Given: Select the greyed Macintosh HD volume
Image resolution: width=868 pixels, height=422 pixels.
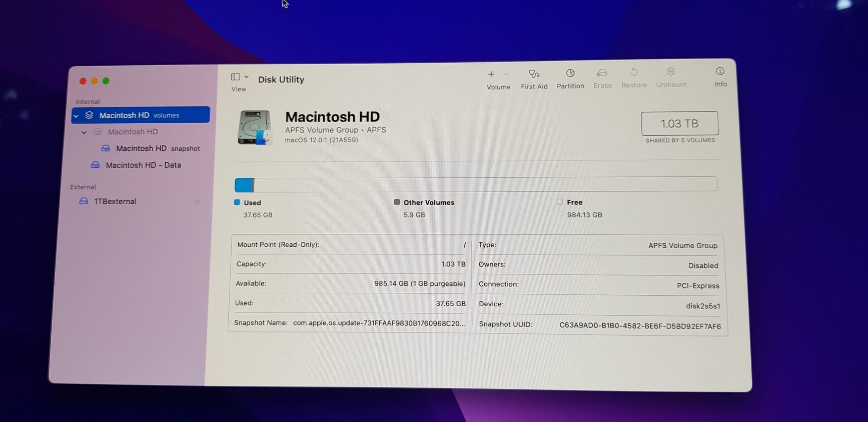Looking at the screenshot, I should [x=133, y=132].
